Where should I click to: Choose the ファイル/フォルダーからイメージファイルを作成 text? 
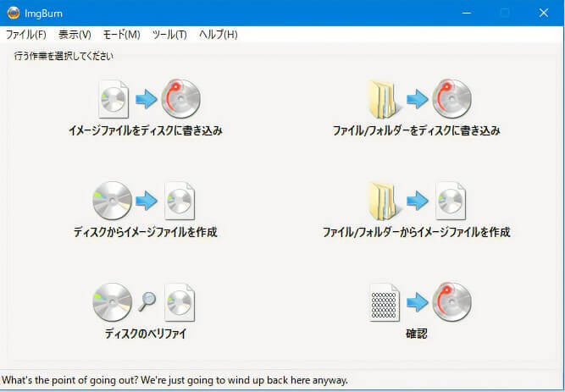[417, 232]
